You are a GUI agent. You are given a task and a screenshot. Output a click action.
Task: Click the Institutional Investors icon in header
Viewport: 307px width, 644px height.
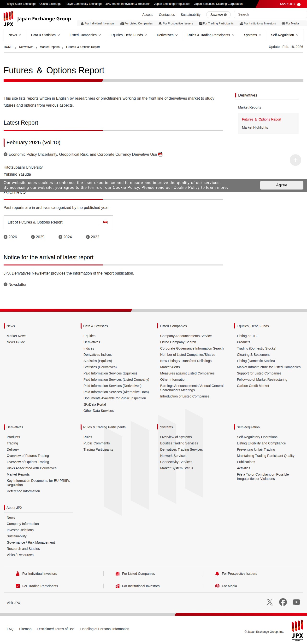241,23
